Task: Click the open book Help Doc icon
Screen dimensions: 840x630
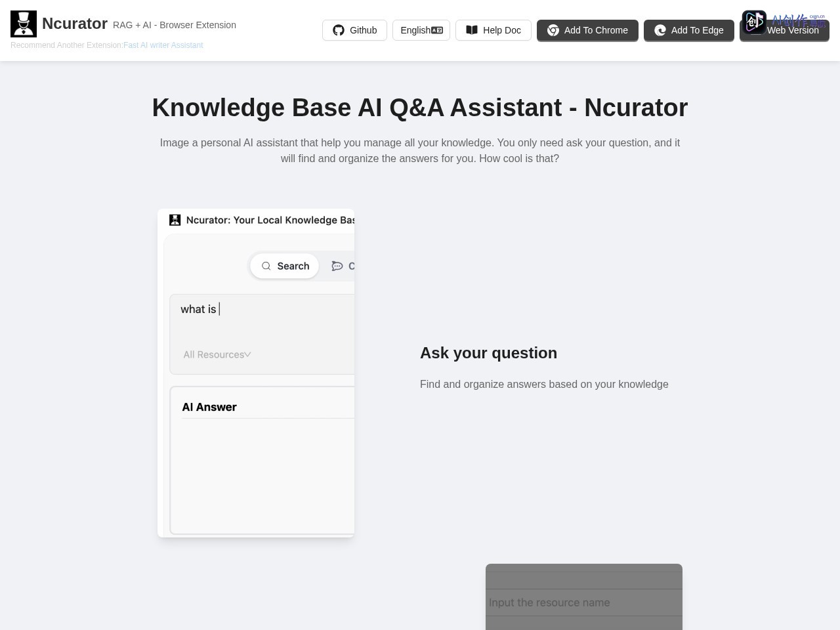Action: [472, 30]
